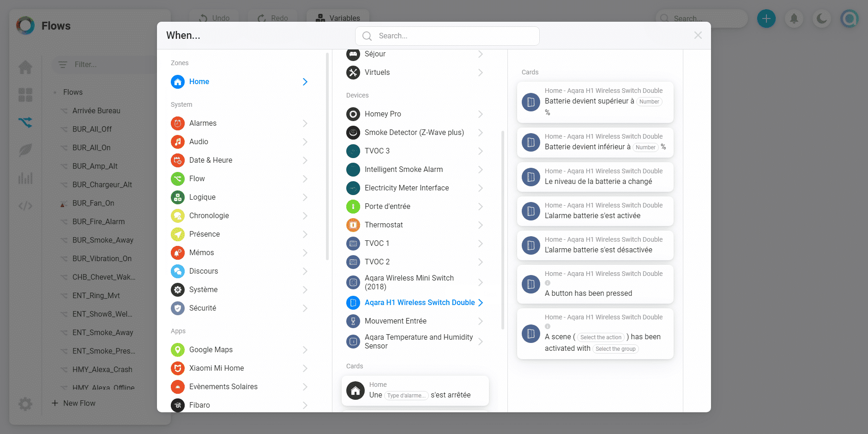Pick the Smoke Detector (Z-Wave plus) icon
The height and width of the screenshot is (434, 868).
353,132
